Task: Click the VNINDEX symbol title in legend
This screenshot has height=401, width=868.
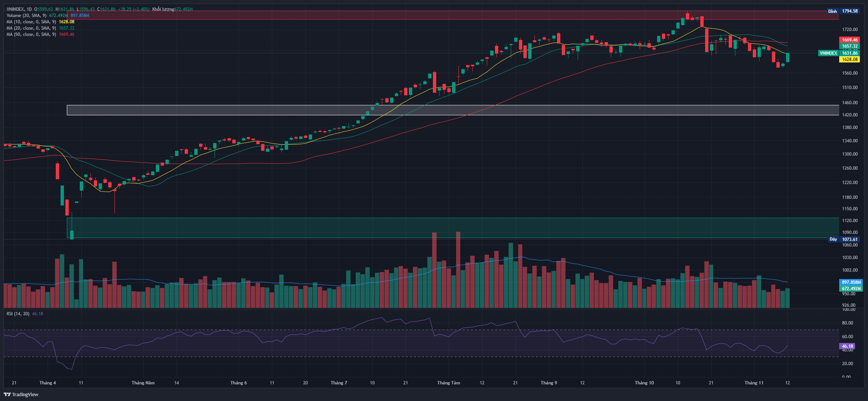Action: point(16,9)
